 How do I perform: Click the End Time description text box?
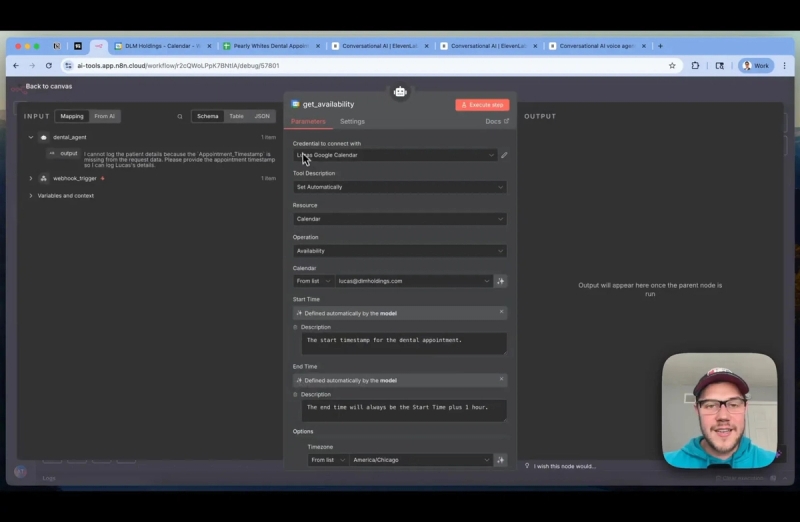point(404,411)
